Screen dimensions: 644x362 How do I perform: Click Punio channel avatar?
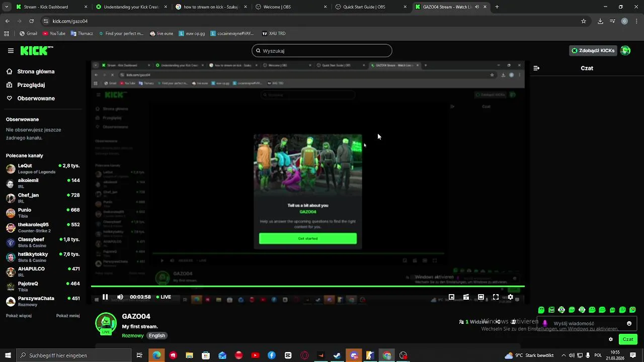pos(11,213)
